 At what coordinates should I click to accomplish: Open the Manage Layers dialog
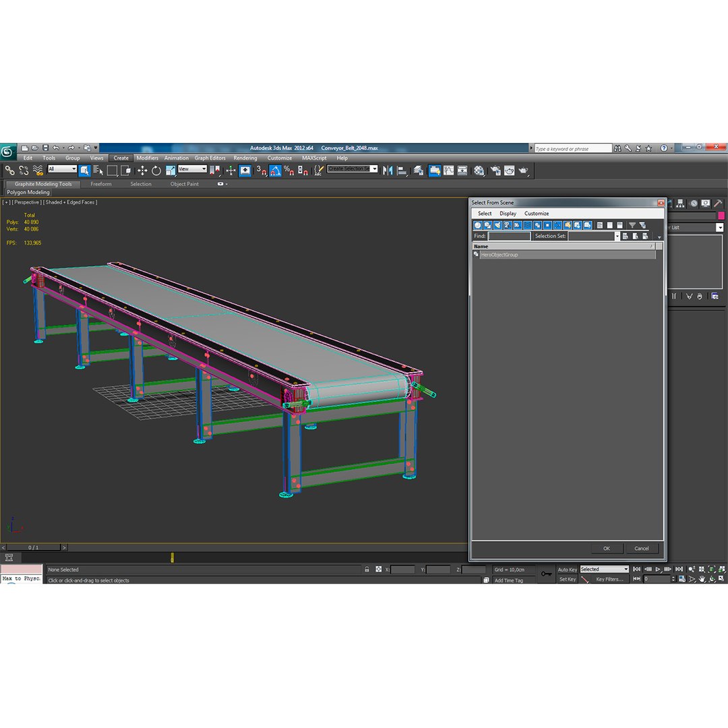(419, 171)
